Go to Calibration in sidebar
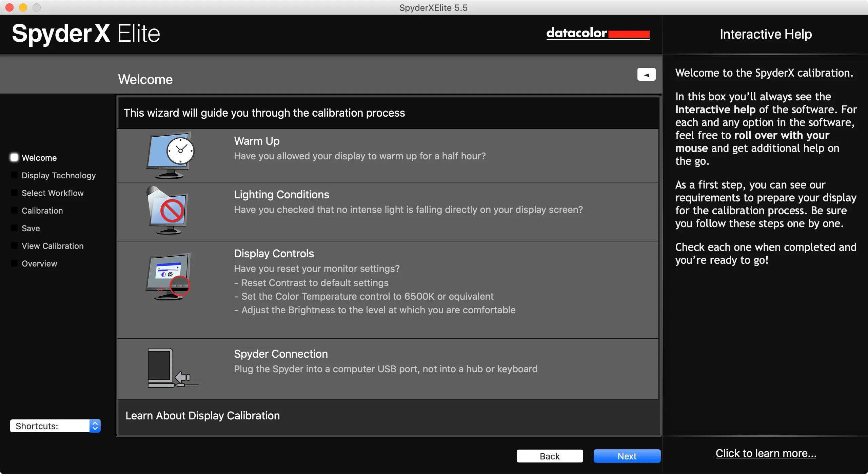 [42, 211]
